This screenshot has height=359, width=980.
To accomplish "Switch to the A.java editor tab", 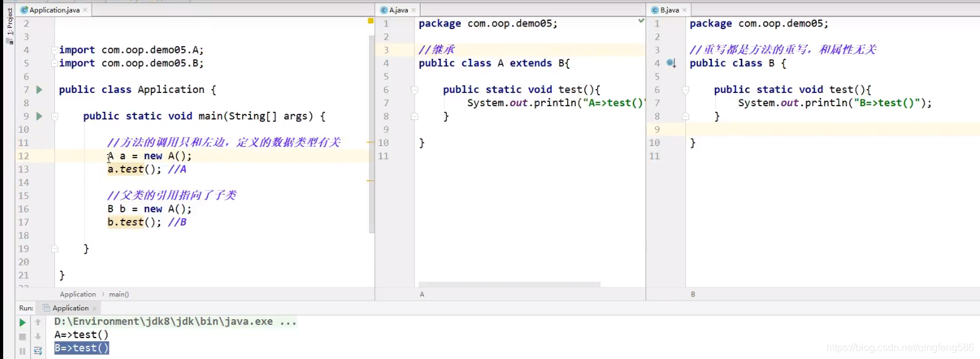I will pos(397,10).
